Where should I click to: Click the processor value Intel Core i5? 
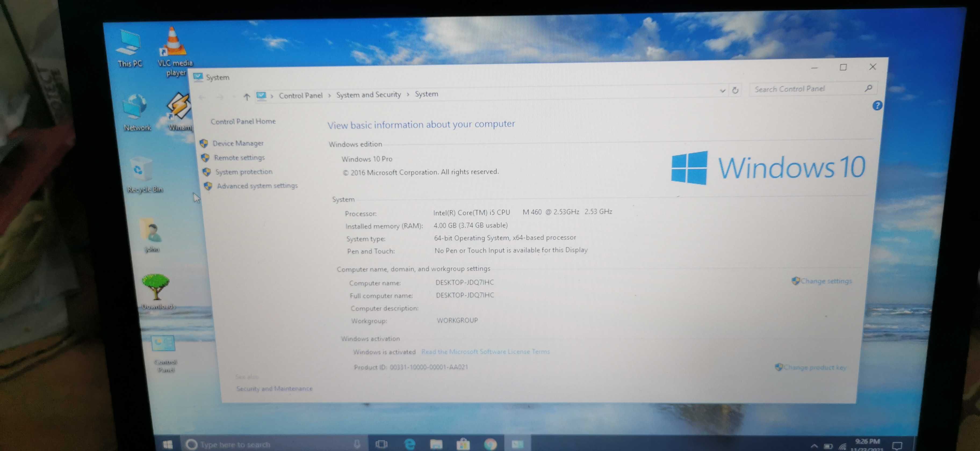pos(522,212)
